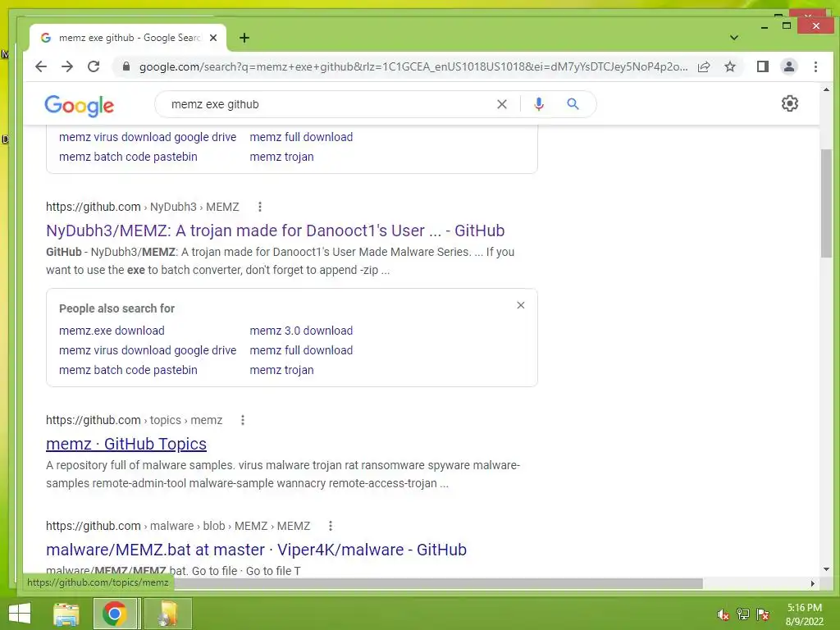Viewport: 840px width, 630px height.
Task: Open the browser side panel
Action: [x=762, y=66]
